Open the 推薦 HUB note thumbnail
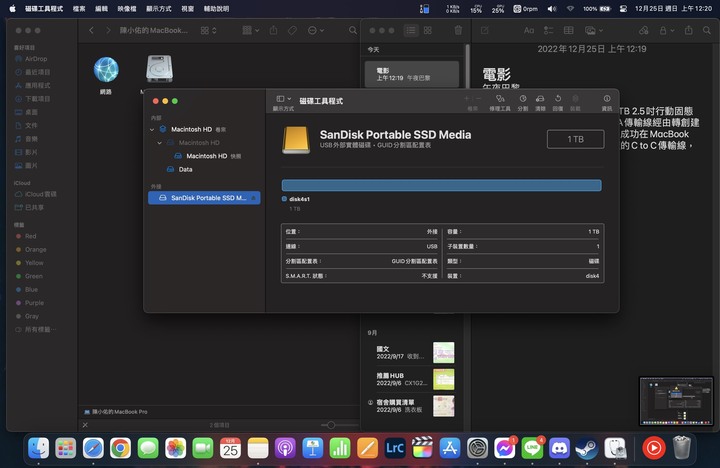Viewport: 720px width, 468px height. click(x=444, y=379)
